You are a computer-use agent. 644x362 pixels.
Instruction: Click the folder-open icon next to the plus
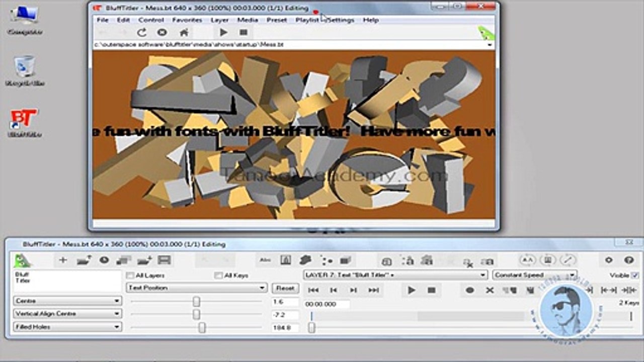84,260
